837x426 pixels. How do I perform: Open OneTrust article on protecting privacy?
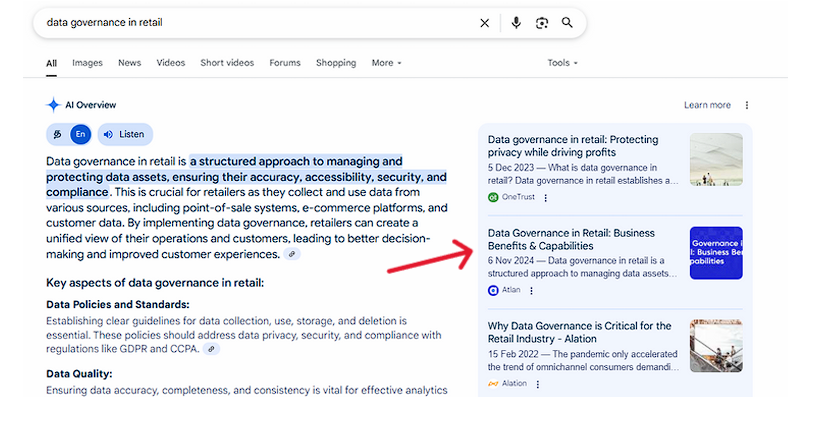coord(573,146)
